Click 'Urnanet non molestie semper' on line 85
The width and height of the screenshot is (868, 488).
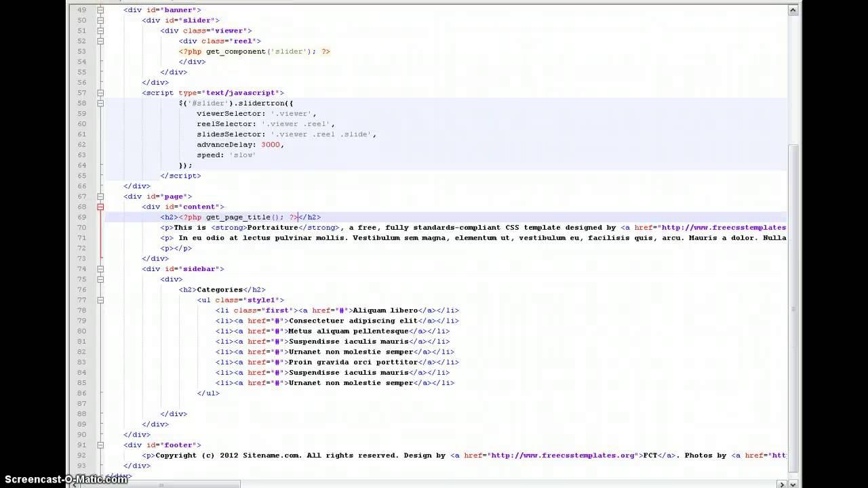(351, 383)
